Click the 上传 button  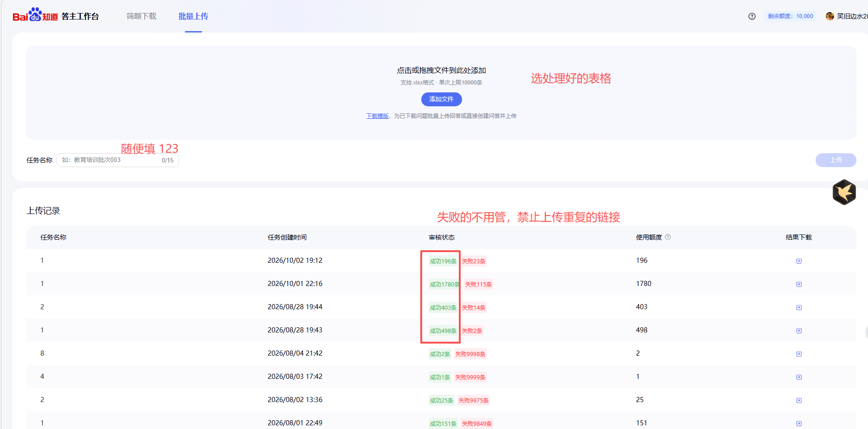point(836,160)
